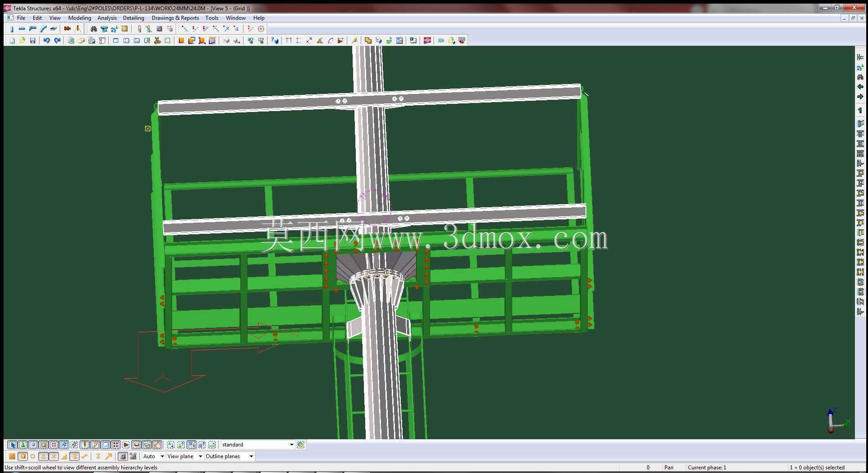
Task: Select the Create beam tool
Action: [22, 29]
